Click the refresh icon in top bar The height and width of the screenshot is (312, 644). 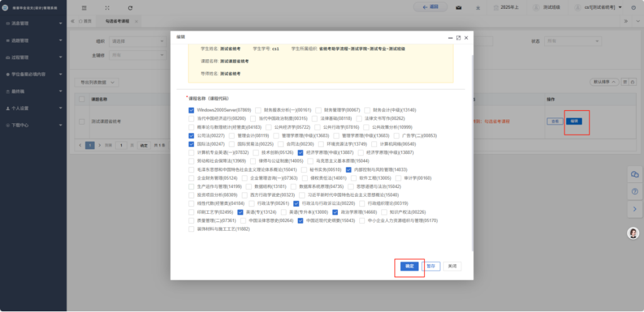130,8
